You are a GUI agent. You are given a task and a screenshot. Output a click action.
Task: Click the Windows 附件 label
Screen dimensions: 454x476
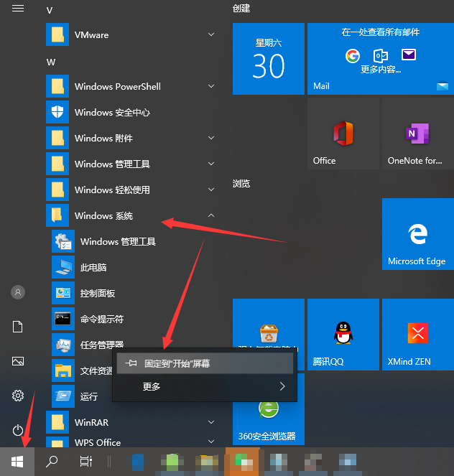[x=104, y=138]
